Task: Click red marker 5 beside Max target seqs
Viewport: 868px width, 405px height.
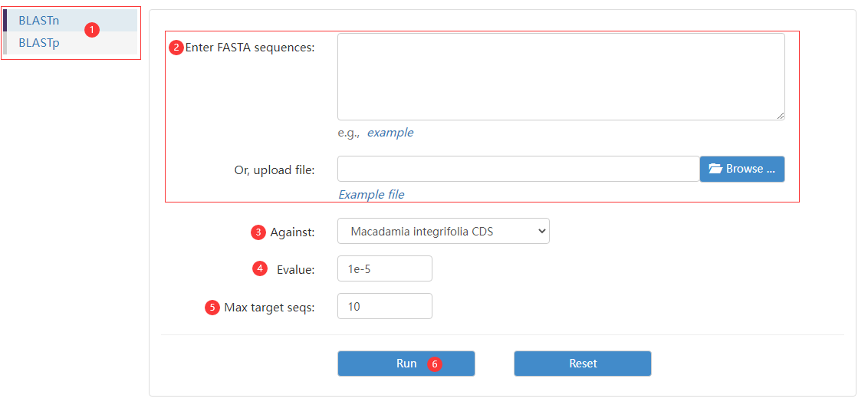Action: point(212,308)
